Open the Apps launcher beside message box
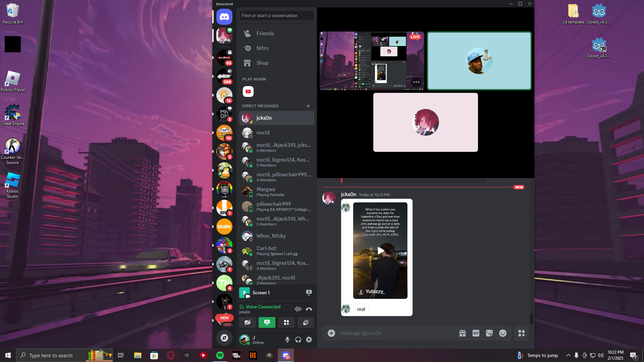The image size is (644, 362). pyautogui.click(x=522, y=333)
